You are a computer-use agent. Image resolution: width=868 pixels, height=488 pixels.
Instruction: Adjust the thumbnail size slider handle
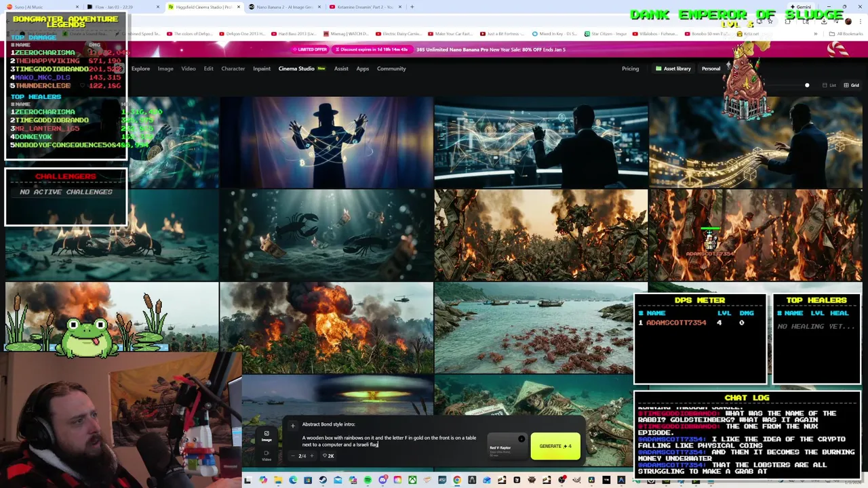807,85
